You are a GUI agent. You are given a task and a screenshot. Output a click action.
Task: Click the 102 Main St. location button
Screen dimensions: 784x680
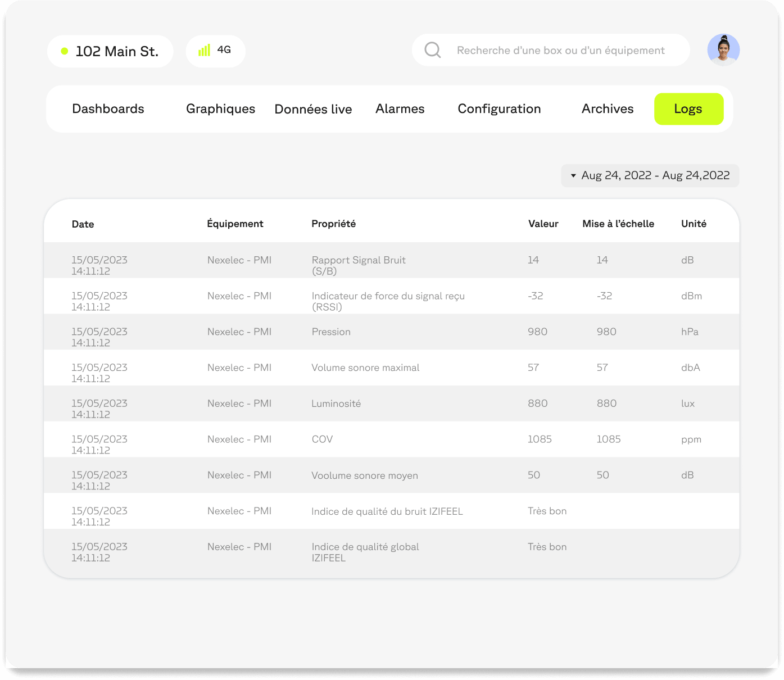pyautogui.click(x=110, y=51)
